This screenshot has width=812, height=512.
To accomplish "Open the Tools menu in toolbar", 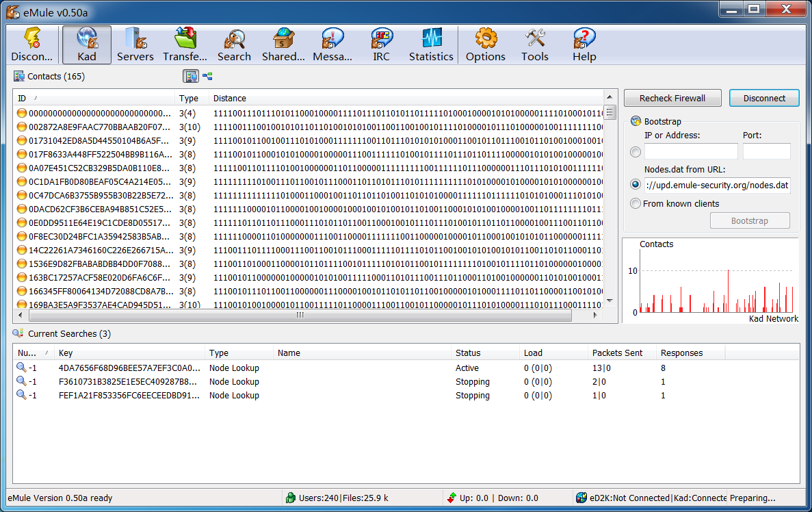I will pyautogui.click(x=534, y=45).
